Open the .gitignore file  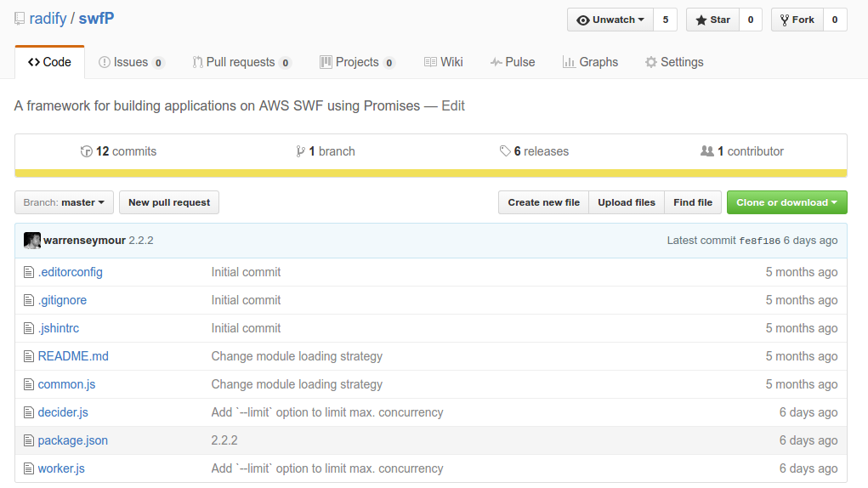[x=63, y=300]
